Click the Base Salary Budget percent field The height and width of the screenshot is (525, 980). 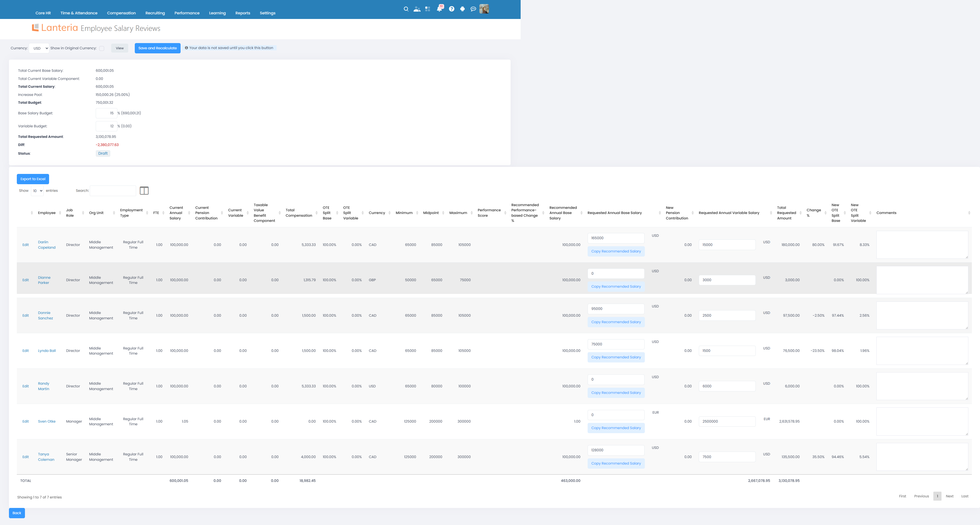click(106, 113)
